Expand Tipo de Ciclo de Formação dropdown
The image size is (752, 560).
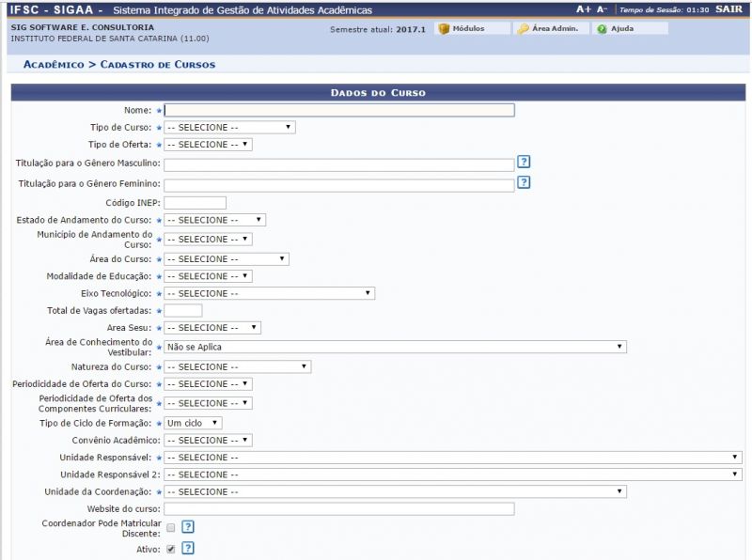coord(193,423)
